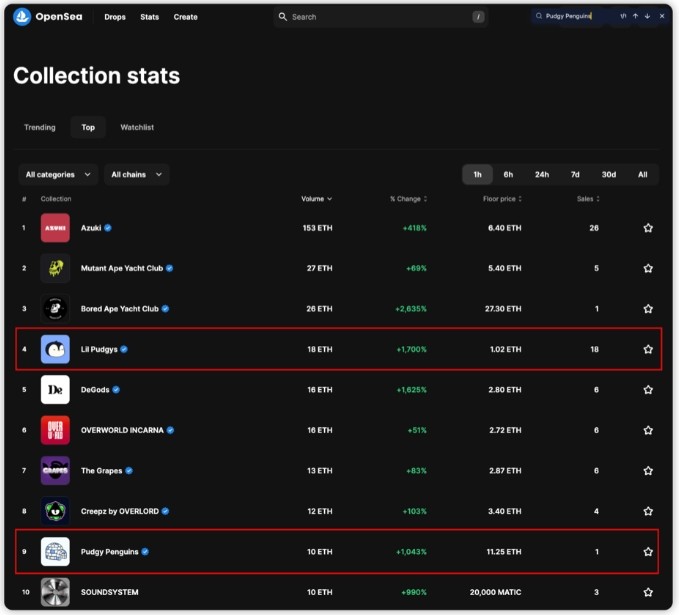
Task: Open the All chains dropdown
Action: (x=135, y=175)
